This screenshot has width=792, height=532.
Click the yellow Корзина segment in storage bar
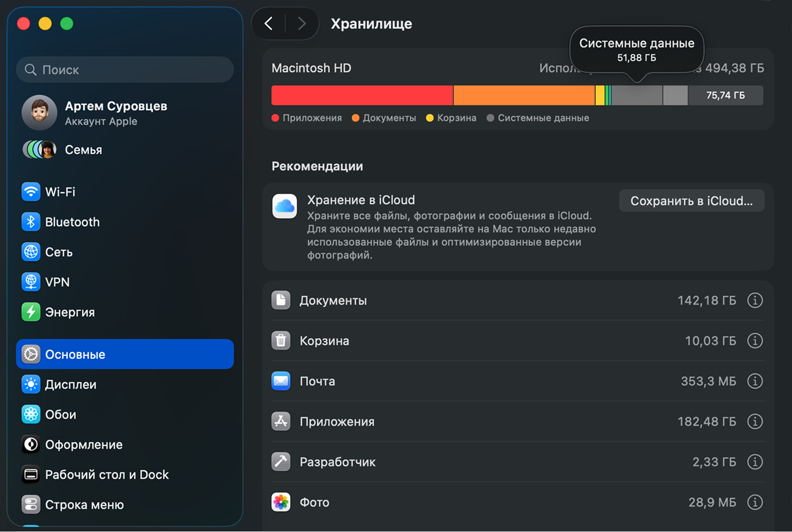tap(600, 95)
